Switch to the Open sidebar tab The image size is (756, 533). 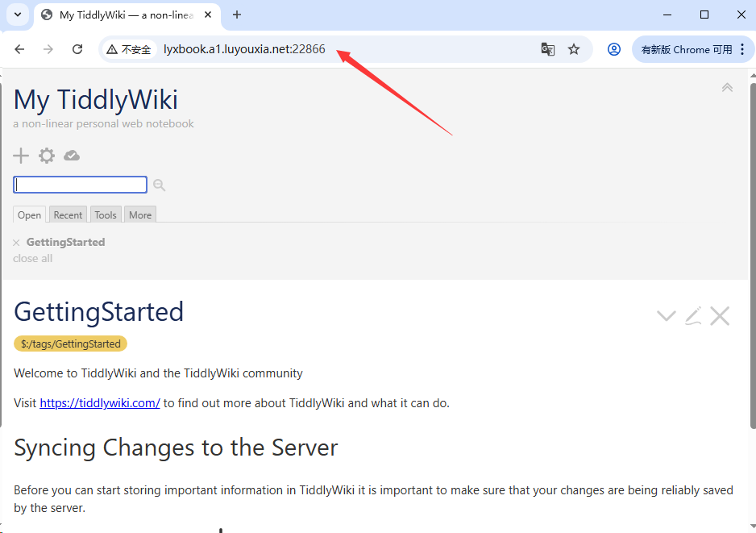(x=29, y=214)
